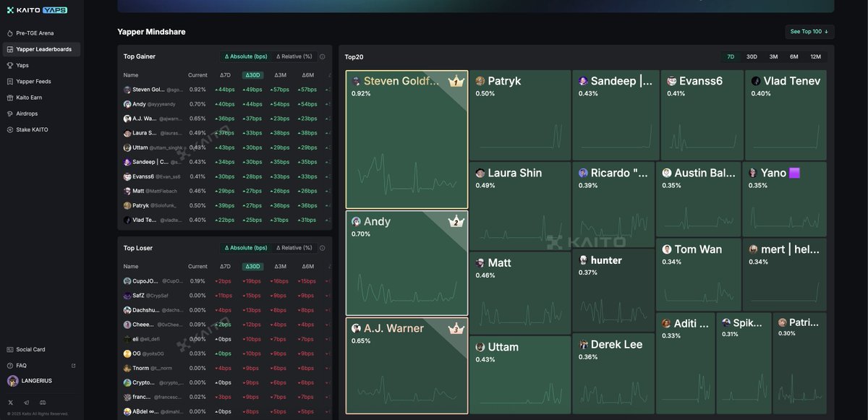868x420 pixels.
Task: Click the Kaito Earn gift icon
Action: coord(10,98)
